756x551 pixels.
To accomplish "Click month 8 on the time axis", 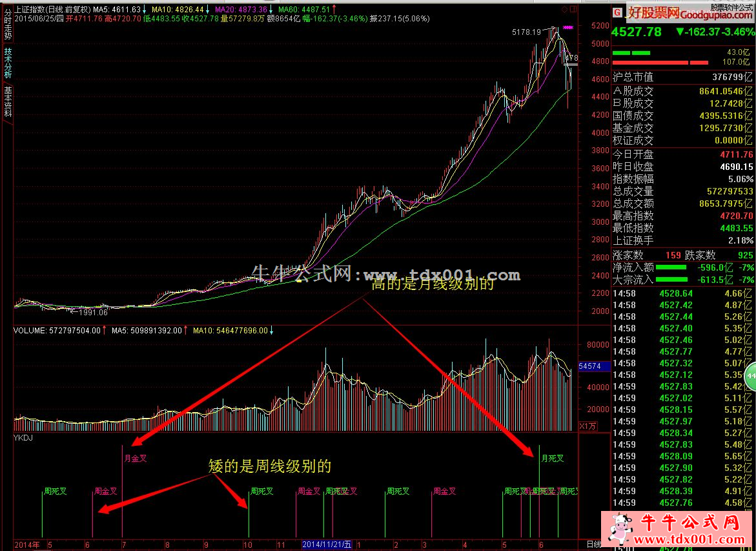I will tap(167, 545).
